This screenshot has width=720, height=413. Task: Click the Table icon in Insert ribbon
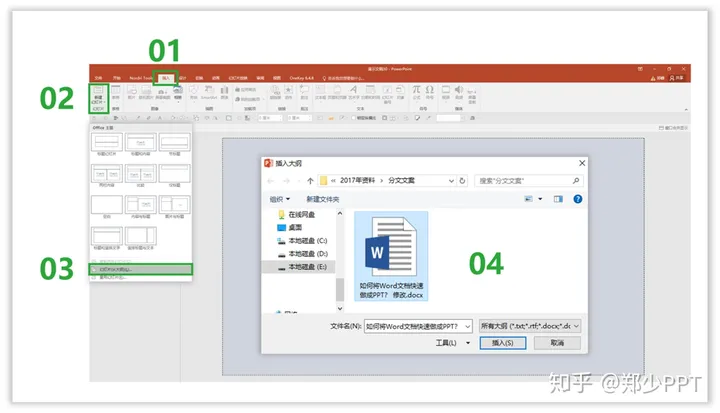(x=116, y=92)
